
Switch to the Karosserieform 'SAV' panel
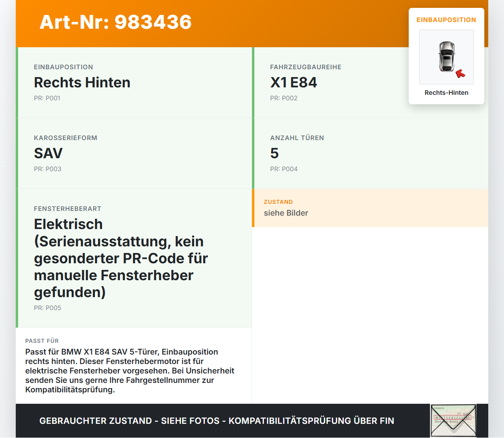point(48,153)
